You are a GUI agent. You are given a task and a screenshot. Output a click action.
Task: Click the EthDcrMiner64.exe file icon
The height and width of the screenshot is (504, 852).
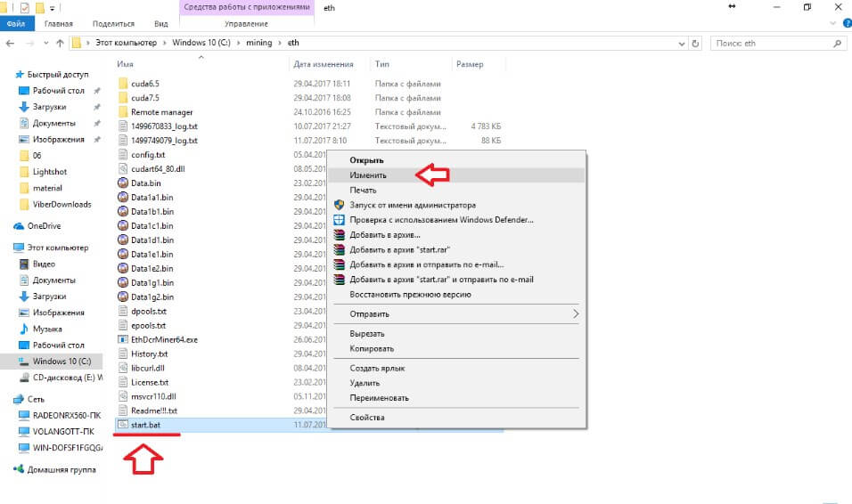pos(123,340)
